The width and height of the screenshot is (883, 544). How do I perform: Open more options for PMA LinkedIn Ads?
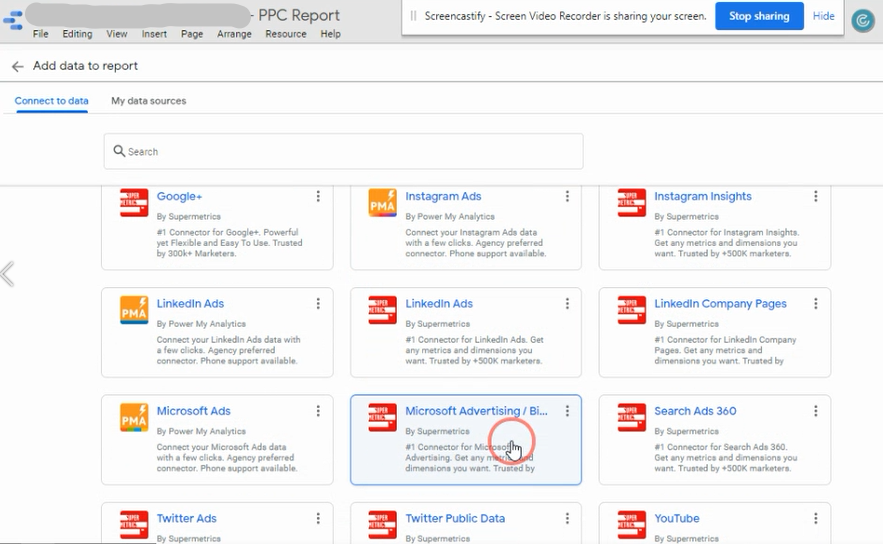318,304
